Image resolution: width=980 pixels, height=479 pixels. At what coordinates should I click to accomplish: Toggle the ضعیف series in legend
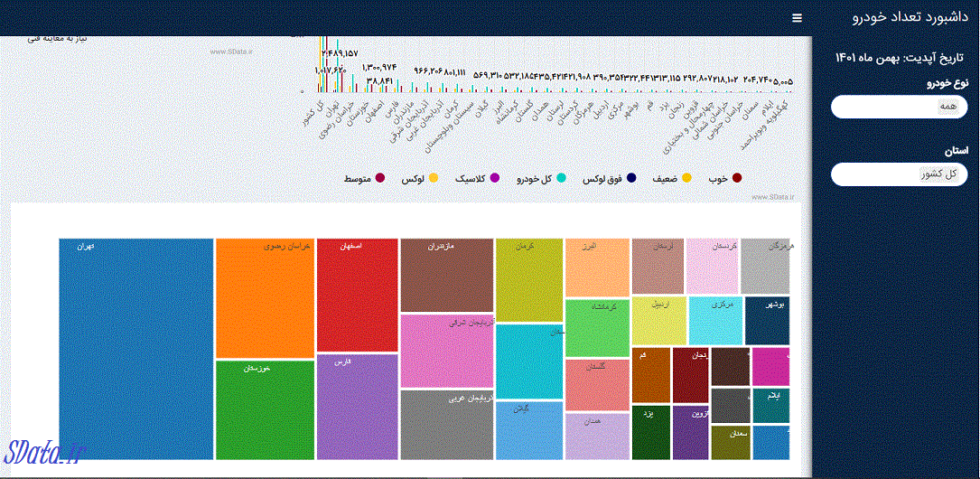click(686, 178)
